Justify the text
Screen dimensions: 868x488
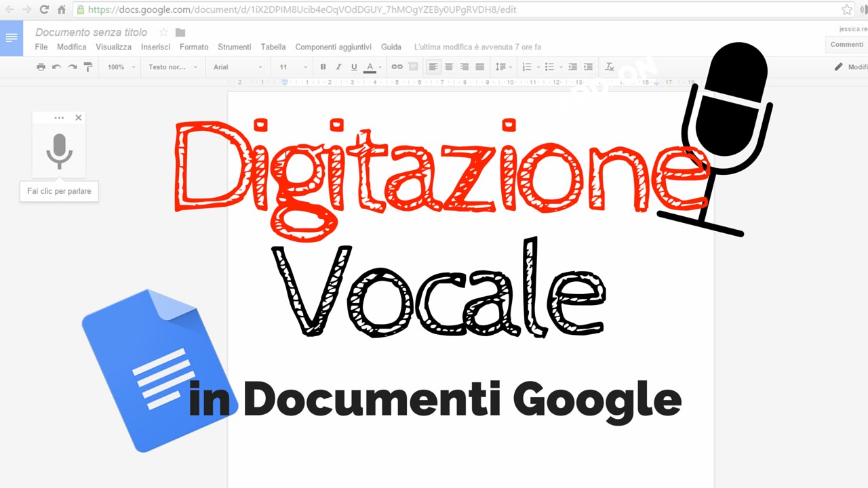(x=480, y=67)
